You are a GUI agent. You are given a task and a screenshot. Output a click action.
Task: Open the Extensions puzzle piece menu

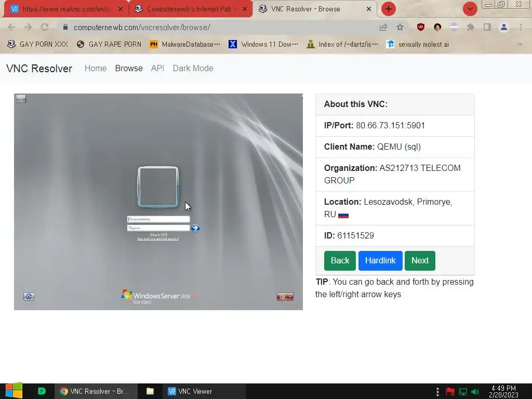coord(471,27)
